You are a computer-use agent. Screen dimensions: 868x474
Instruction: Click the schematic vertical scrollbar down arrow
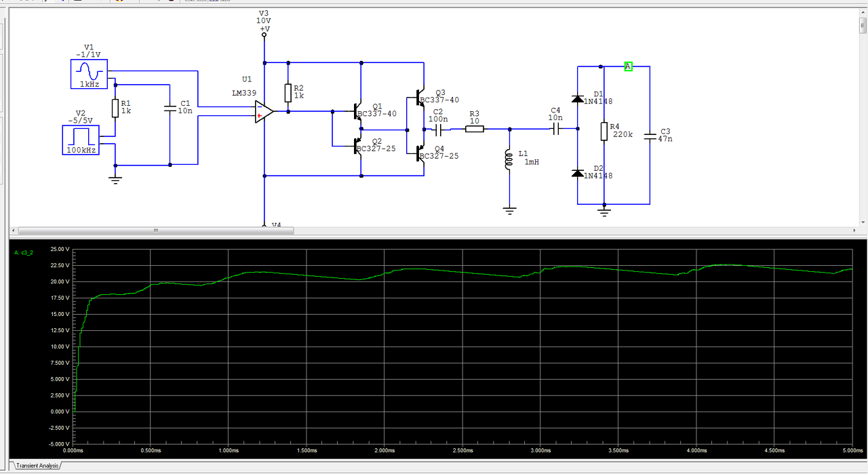pyautogui.click(x=863, y=221)
